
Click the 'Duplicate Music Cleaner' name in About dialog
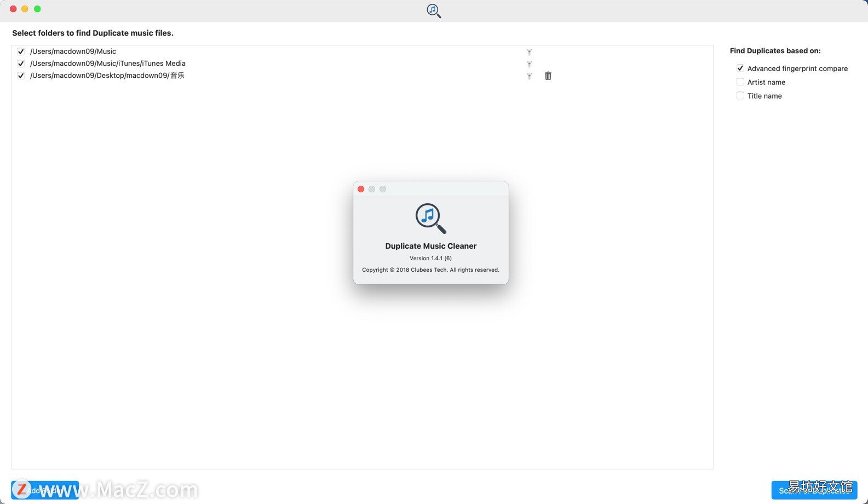click(x=431, y=246)
